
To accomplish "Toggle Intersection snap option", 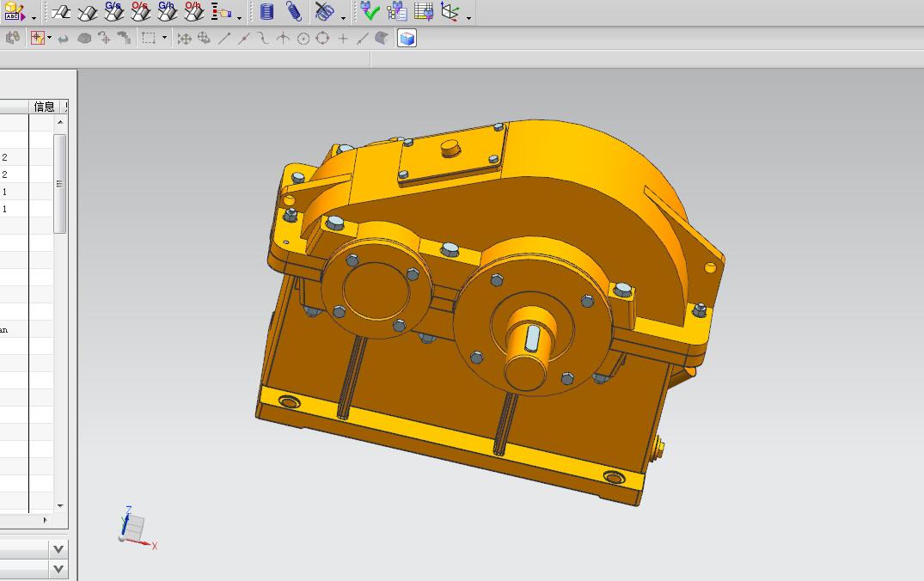I will click(x=283, y=39).
